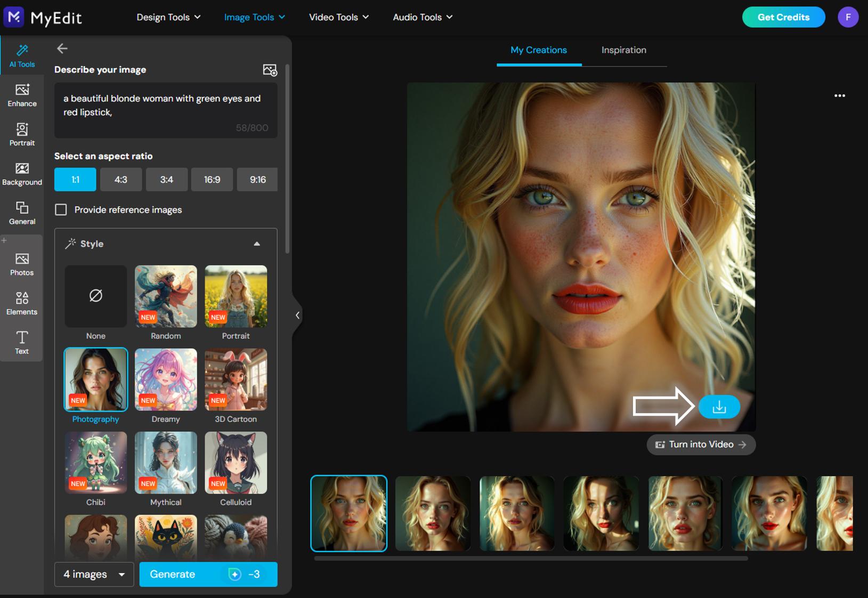Select the Chibi style
Viewport: 868px width, 598px height.
96,463
